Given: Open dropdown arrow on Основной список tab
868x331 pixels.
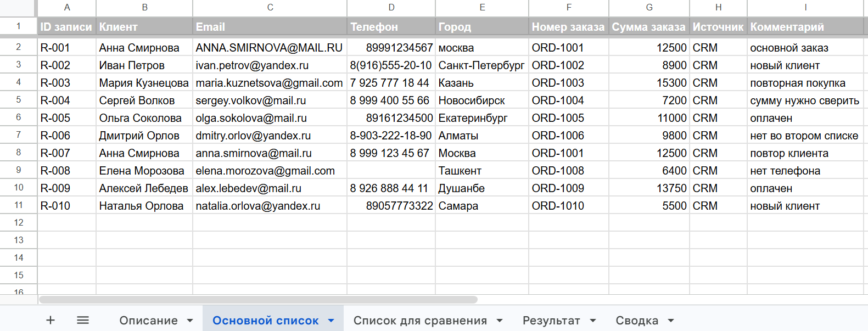Looking at the screenshot, I should point(331,321).
